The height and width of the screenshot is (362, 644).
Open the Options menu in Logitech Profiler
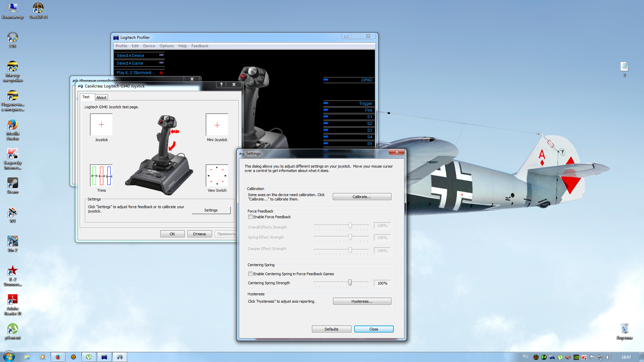[167, 46]
